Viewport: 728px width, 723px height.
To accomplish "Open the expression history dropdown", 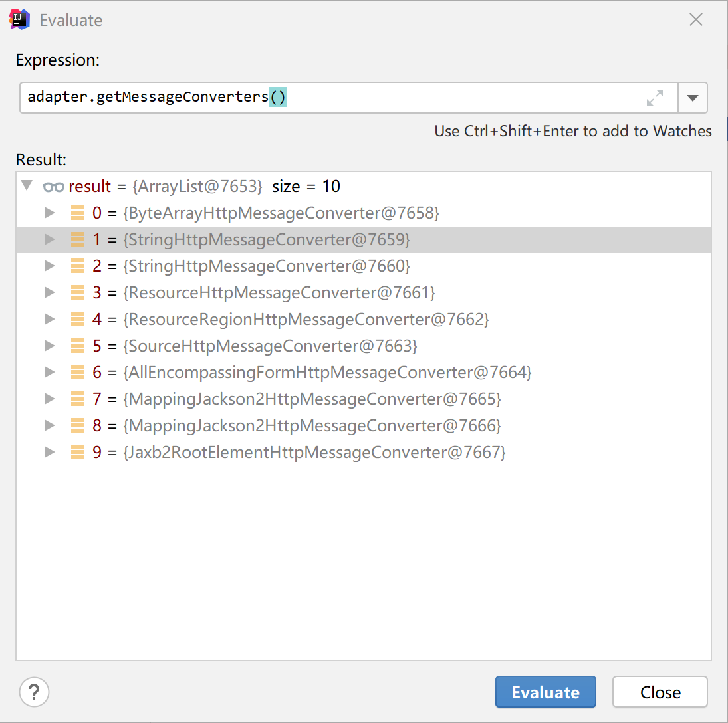I will point(693,98).
